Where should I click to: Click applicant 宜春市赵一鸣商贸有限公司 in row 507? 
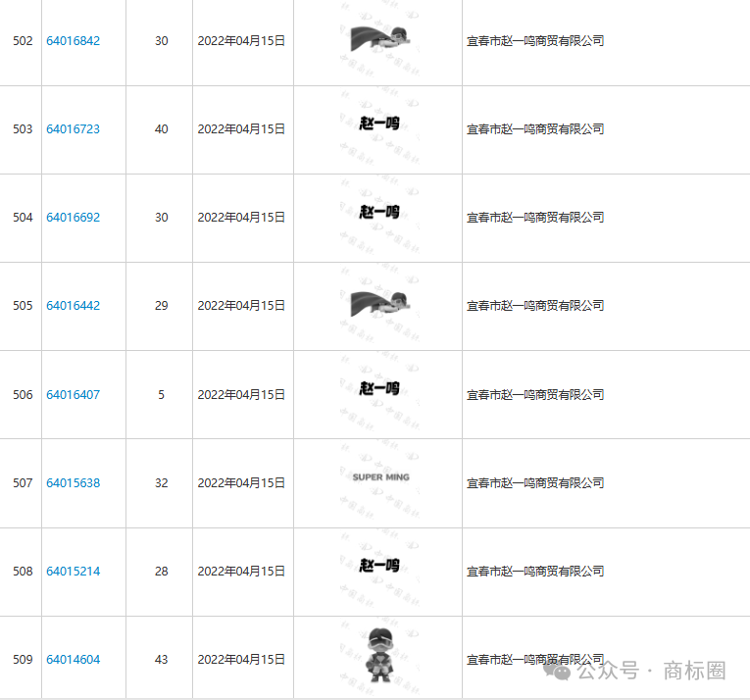(x=535, y=482)
